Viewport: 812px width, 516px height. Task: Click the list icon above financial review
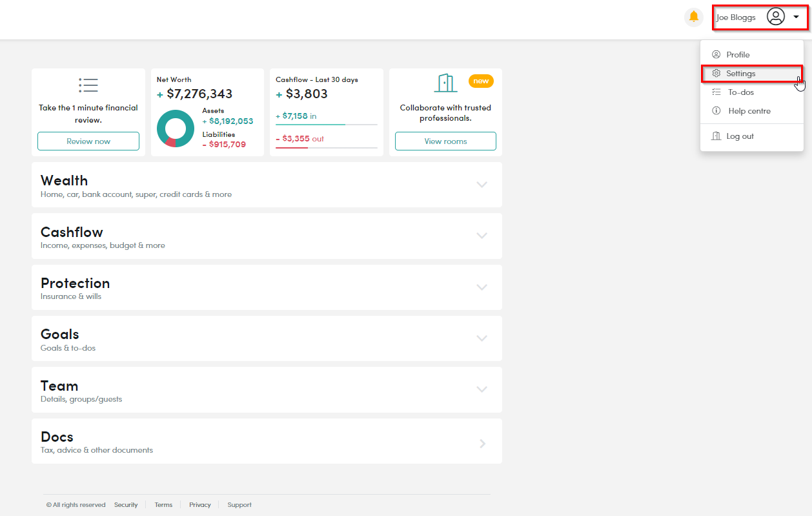click(88, 85)
